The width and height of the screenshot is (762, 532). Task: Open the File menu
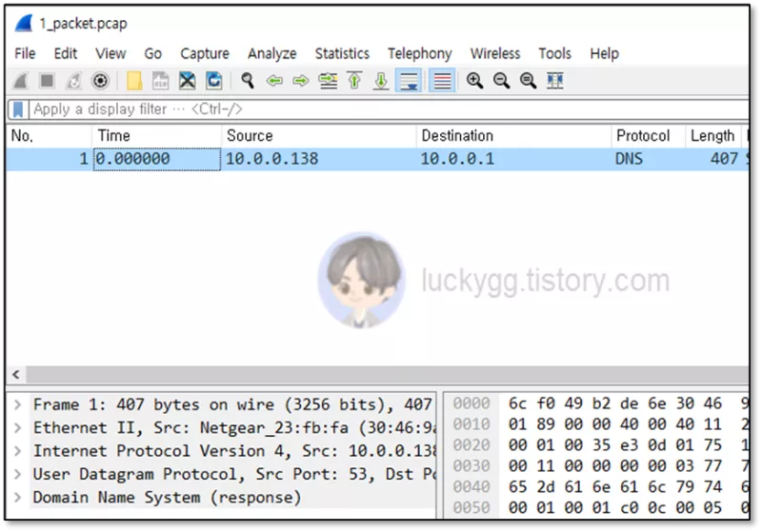(25, 53)
